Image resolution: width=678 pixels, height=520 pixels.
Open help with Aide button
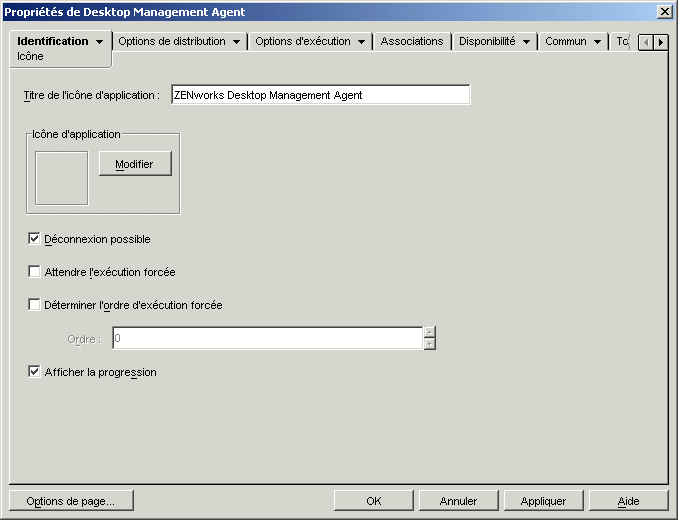coord(628,501)
